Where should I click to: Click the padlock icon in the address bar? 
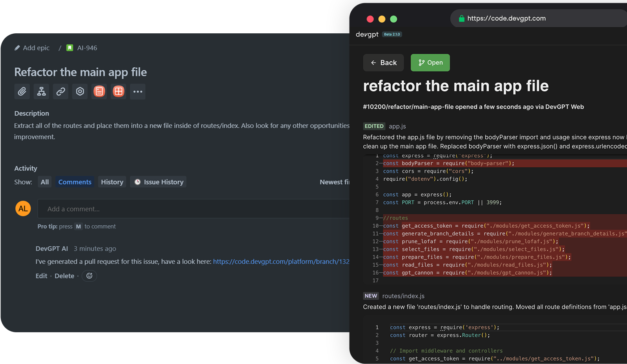[462, 18]
